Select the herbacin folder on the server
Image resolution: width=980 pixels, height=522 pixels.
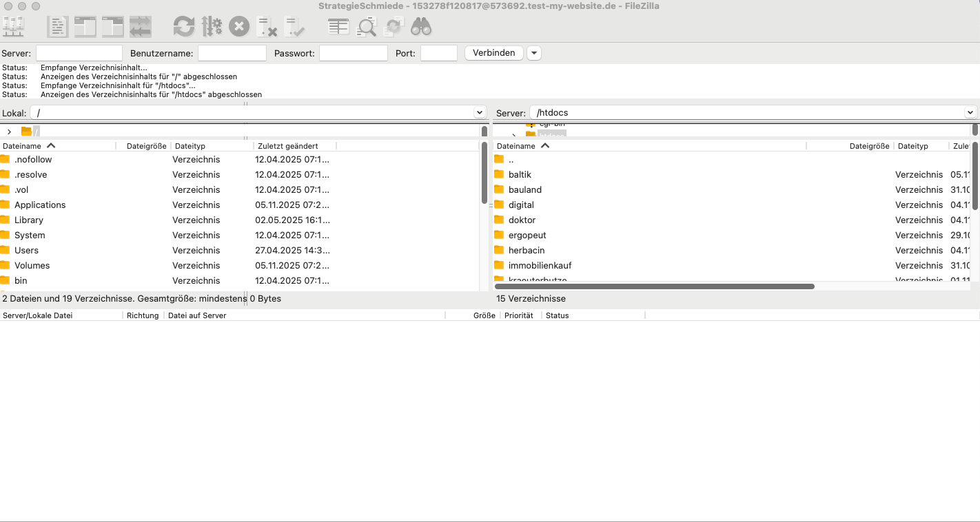pos(527,250)
